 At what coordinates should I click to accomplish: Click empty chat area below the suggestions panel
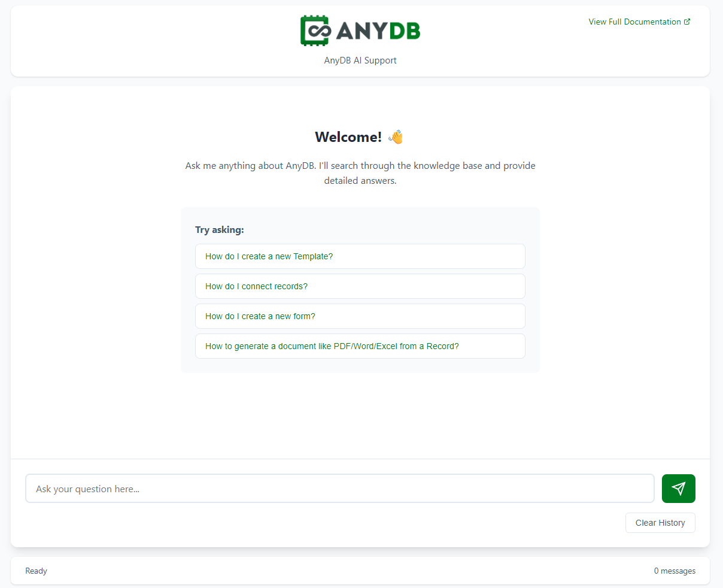pos(360,415)
